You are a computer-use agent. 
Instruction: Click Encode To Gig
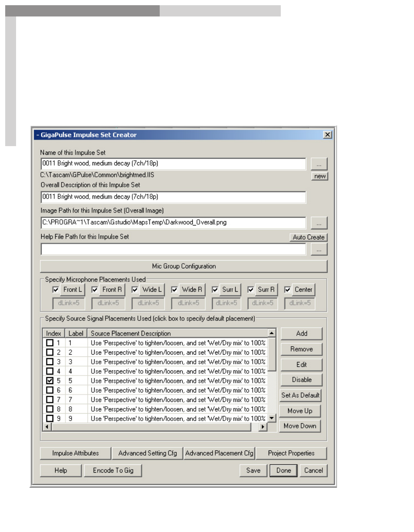pos(113,470)
